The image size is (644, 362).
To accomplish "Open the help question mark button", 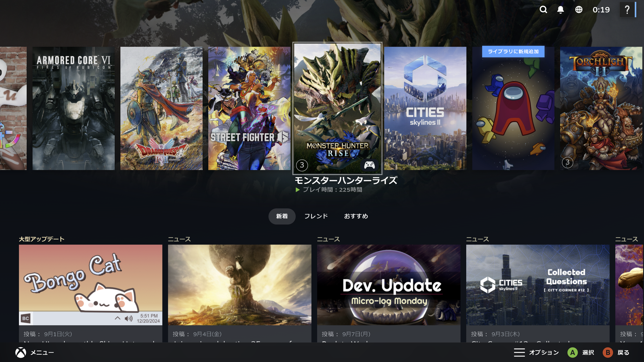I will pos(627,10).
